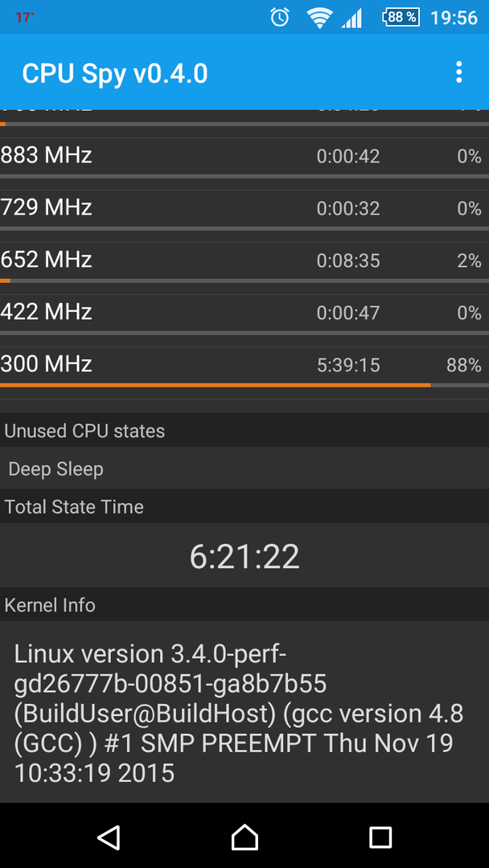Tap the red 17 temperature indicator

coord(24,17)
